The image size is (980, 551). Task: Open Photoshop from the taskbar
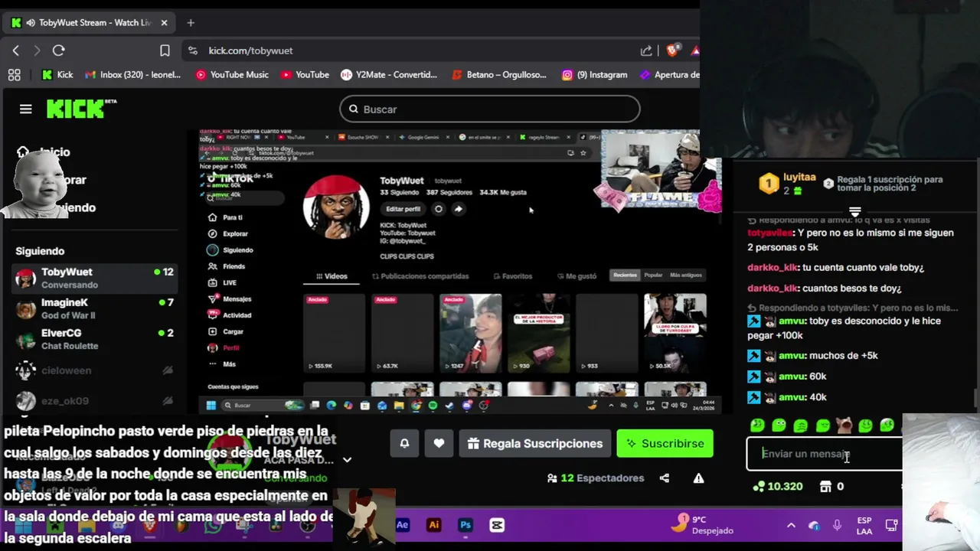(465, 525)
